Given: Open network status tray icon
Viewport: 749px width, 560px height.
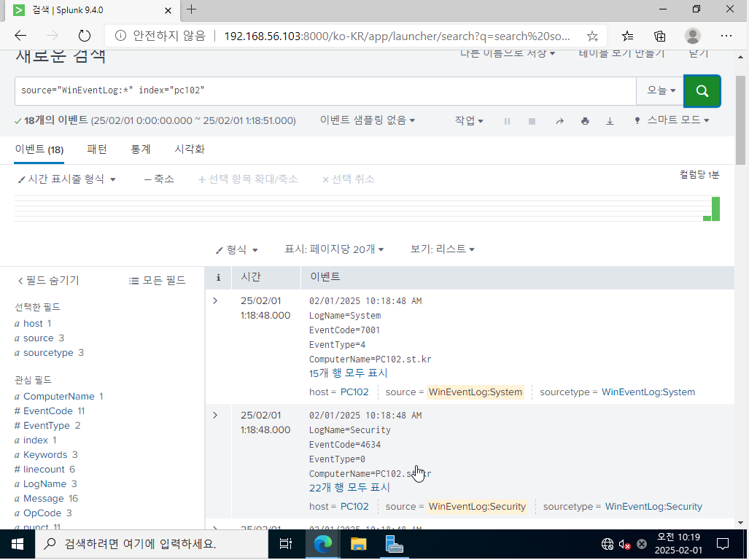Looking at the screenshot, I should pyautogui.click(x=607, y=544).
